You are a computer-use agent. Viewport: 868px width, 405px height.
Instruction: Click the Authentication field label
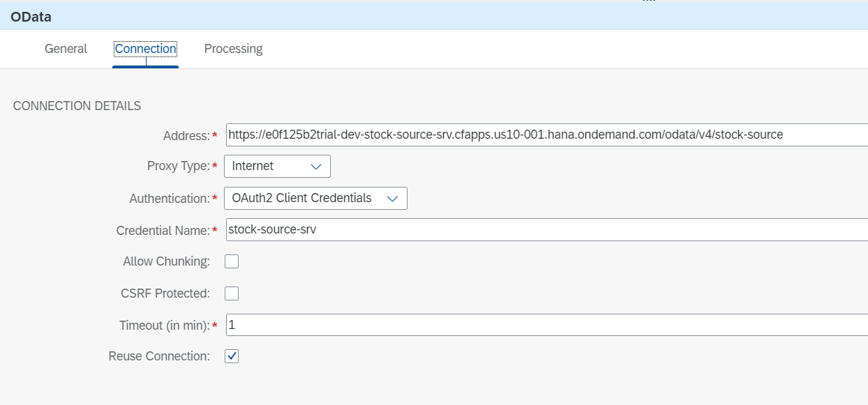click(x=169, y=199)
